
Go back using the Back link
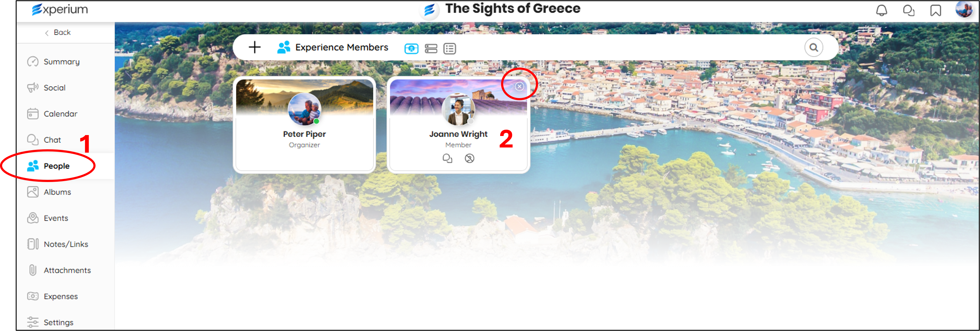(58, 32)
